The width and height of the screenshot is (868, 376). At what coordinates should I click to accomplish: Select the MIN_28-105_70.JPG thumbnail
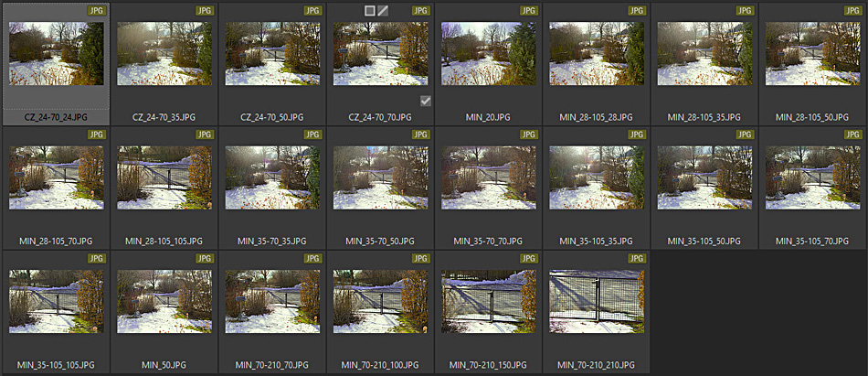(x=57, y=177)
